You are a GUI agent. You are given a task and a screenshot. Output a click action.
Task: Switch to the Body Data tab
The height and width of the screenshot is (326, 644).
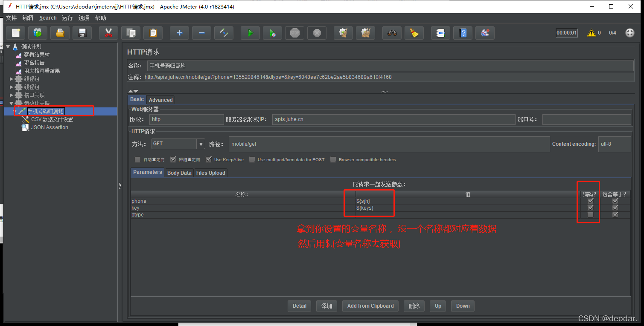(x=179, y=173)
